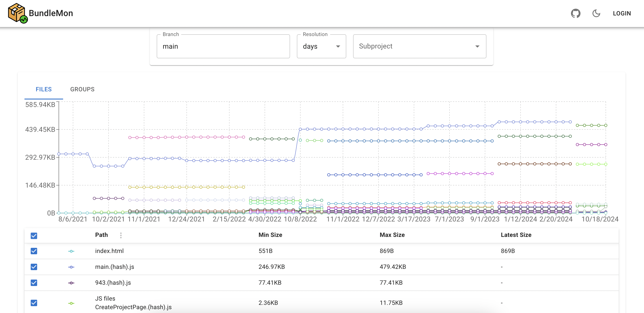The width and height of the screenshot is (644, 313).
Task: Toggle dark mode moon icon
Action: click(x=596, y=13)
